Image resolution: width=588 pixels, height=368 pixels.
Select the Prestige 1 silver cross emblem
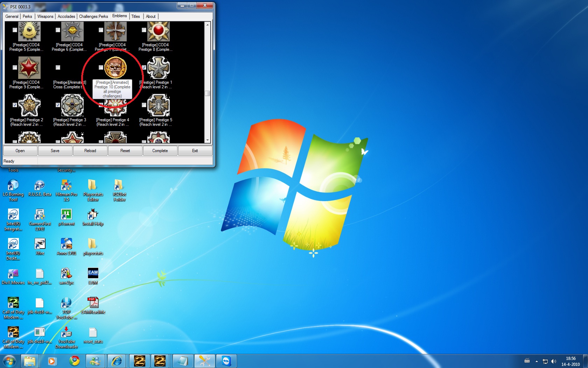pyautogui.click(x=159, y=68)
